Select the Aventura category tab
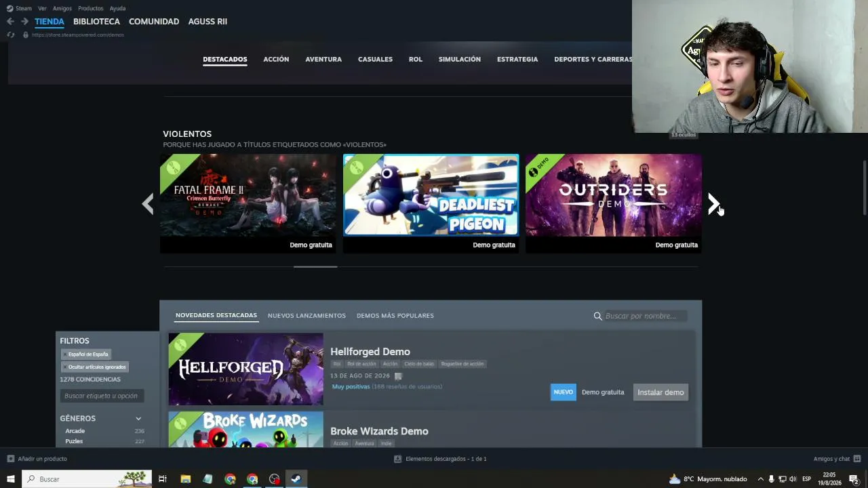This screenshot has width=868, height=488. click(323, 60)
